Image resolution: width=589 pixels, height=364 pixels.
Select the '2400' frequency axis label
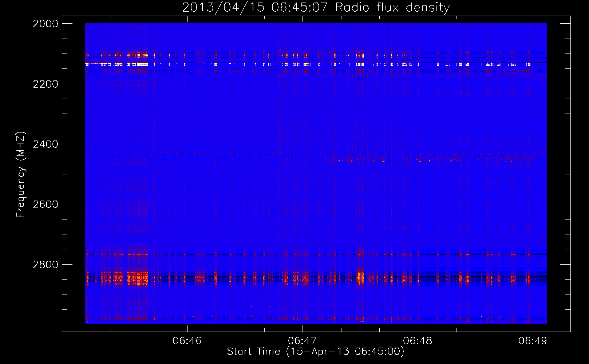coord(46,144)
